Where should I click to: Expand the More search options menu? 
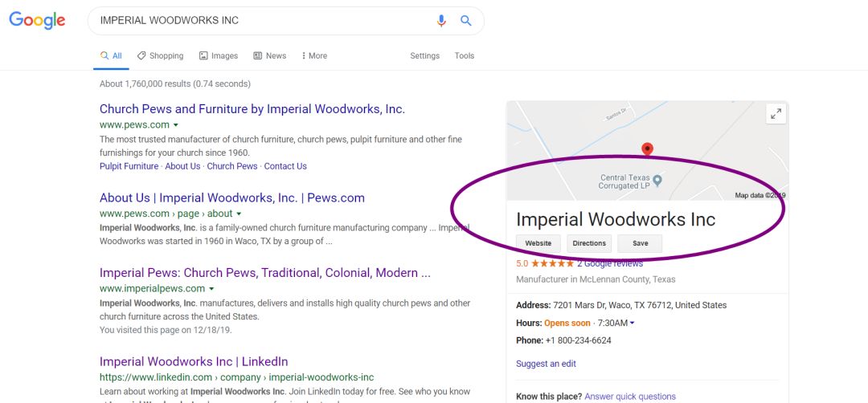314,56
